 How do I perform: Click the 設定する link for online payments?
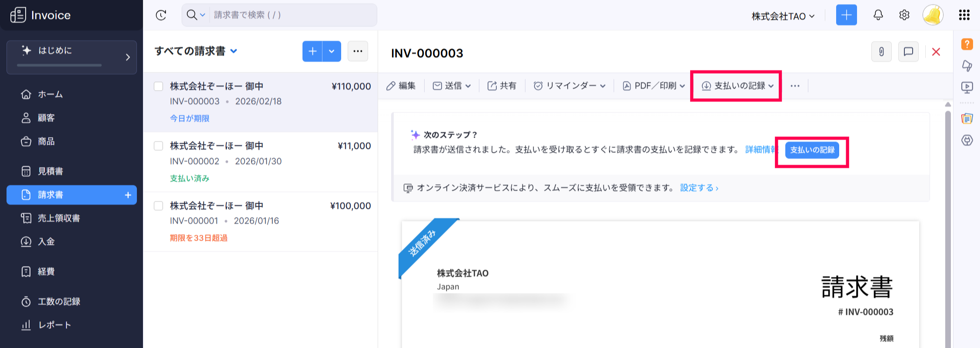coord(698,188)
